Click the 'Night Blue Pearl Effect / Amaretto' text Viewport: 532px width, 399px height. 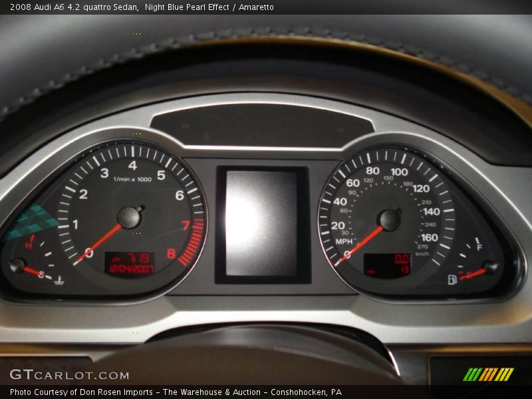209,7
